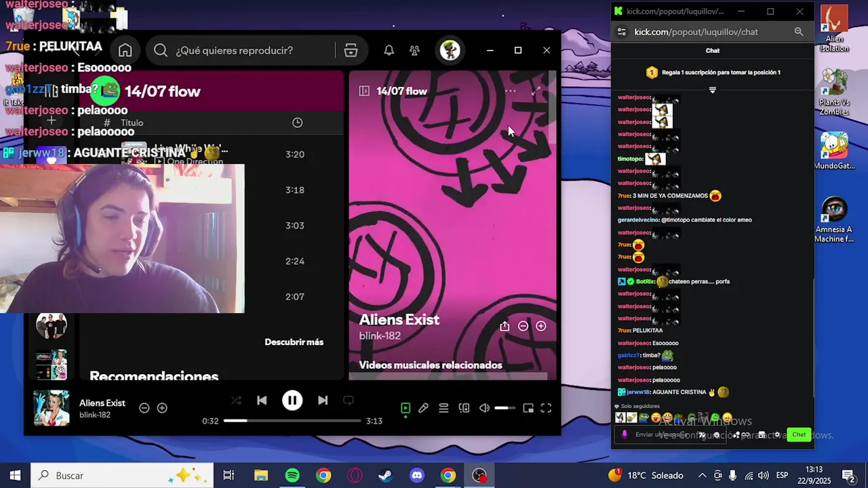Image resolution: width=868 pixels, height=488 pixels.
Task: Open MundoGaturro desktop shortcut
Action: (834, 152)
